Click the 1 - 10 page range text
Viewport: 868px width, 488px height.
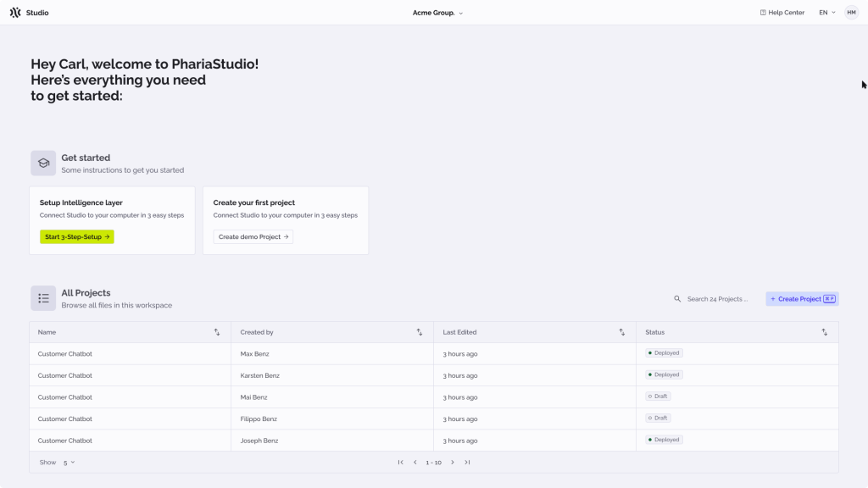pyautogui.click(x=433, y=463)
